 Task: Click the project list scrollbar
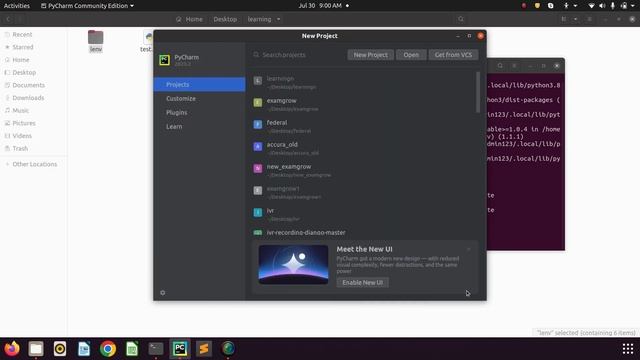click(x=478, y=92)
